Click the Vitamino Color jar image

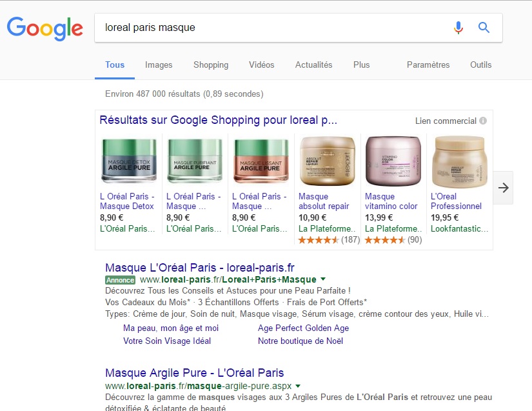(x=393, y=161)
